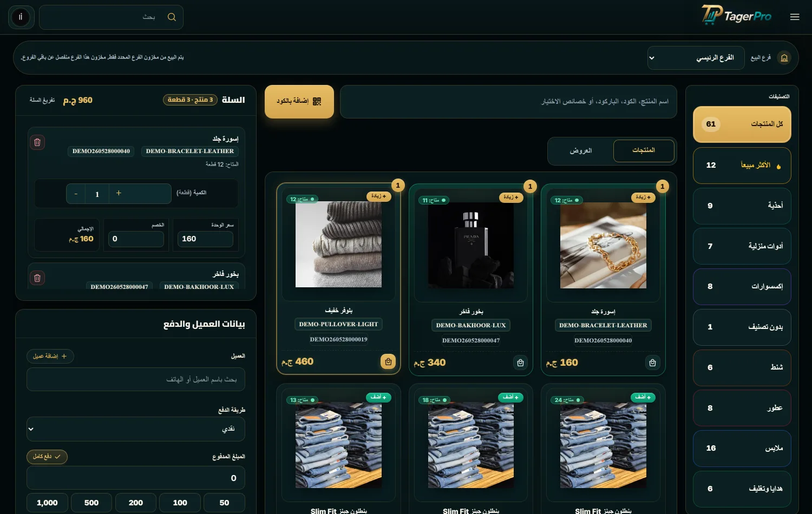Open the الفرع الرئيسي branch dropdown
812x514 pixels.
[x=696, y=58]
